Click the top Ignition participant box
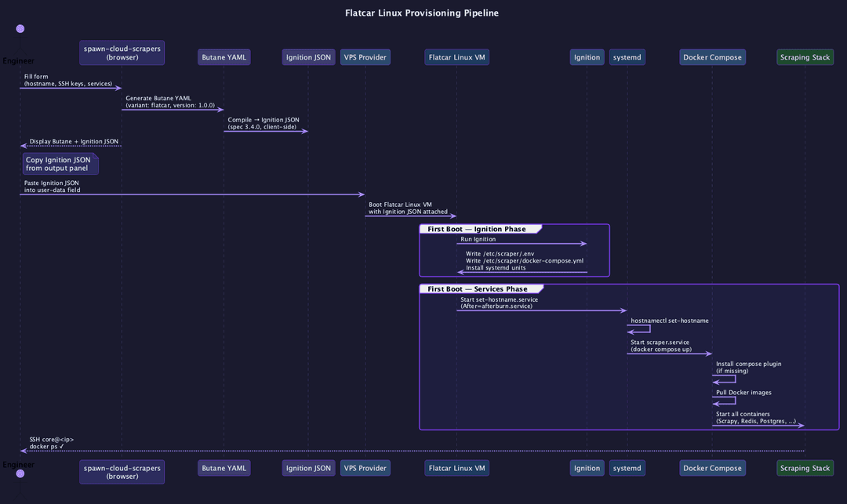 tap(587, 57)
